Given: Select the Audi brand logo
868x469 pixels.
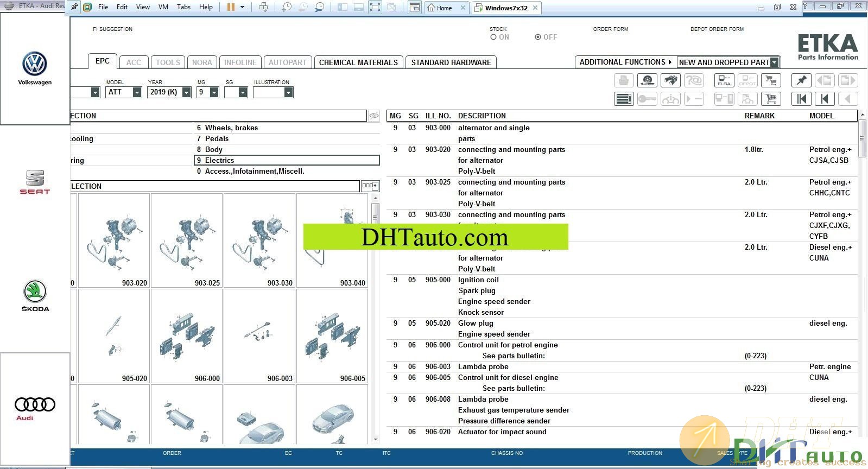Looking at the screenshot, I should point(35,408).
